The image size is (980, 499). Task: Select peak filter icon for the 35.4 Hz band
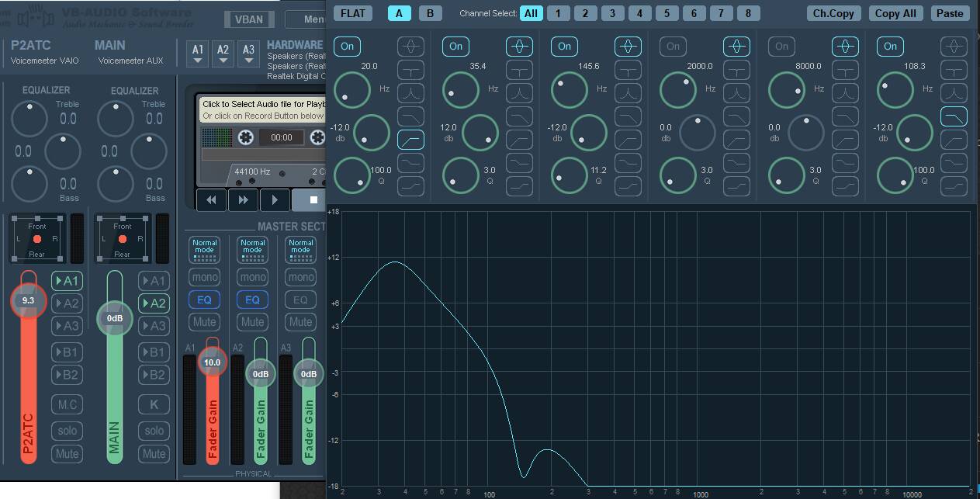pos(520,47)
